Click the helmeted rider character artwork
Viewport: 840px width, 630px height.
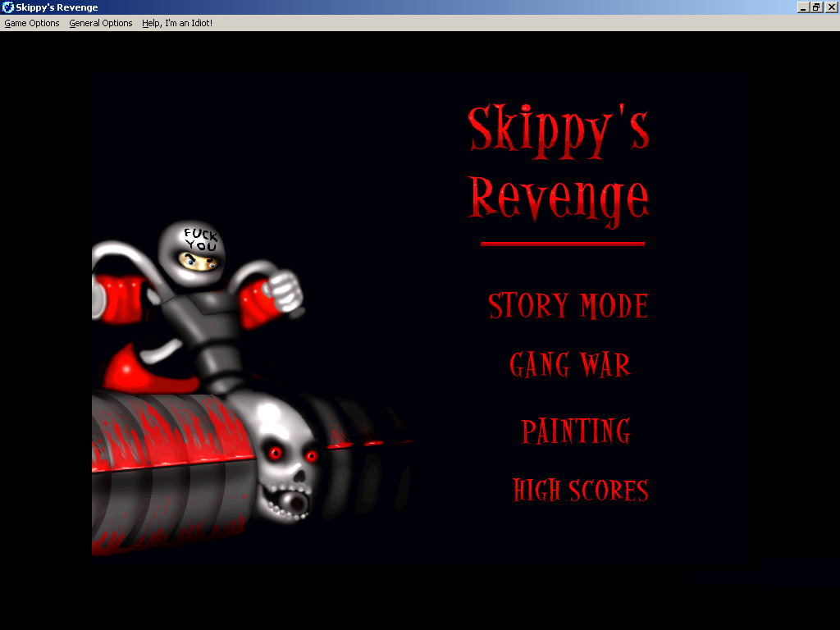point(199,308)
